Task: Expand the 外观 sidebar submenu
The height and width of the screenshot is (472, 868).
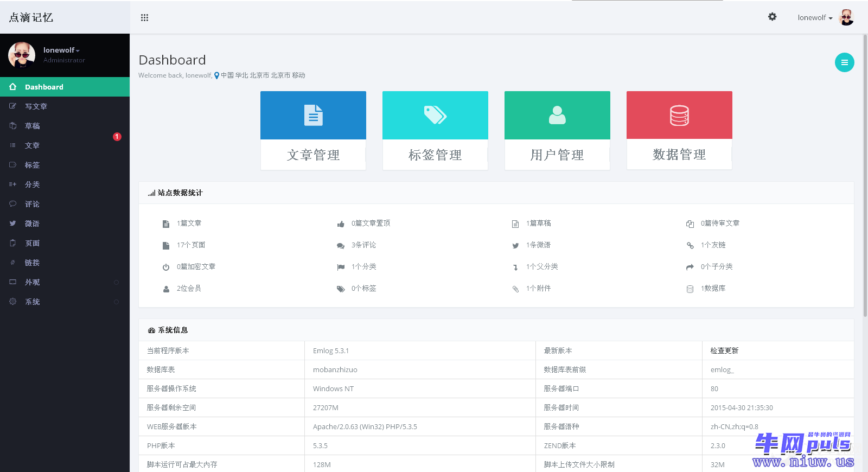Action: (65, 282)
